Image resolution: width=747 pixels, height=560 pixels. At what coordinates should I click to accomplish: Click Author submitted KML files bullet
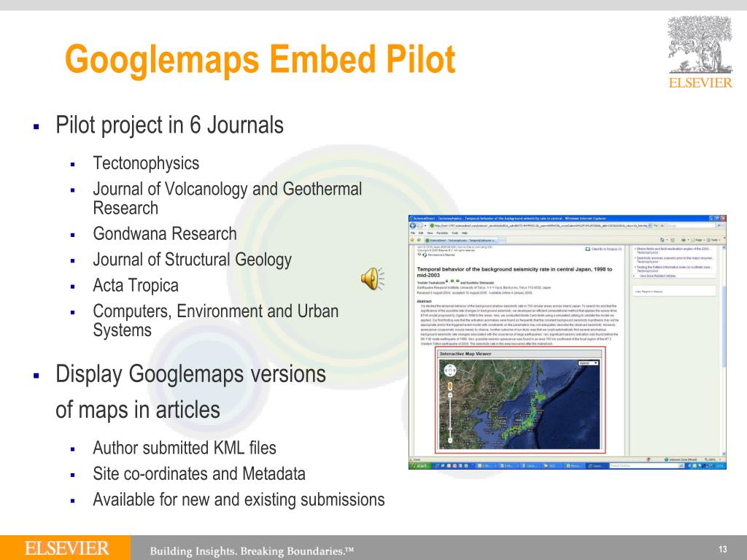pyautogui.click(x=185, y=448)
